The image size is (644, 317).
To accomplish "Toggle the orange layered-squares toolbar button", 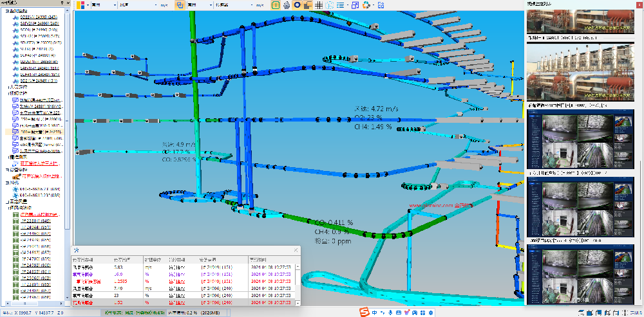I will (x=307, y=5).
